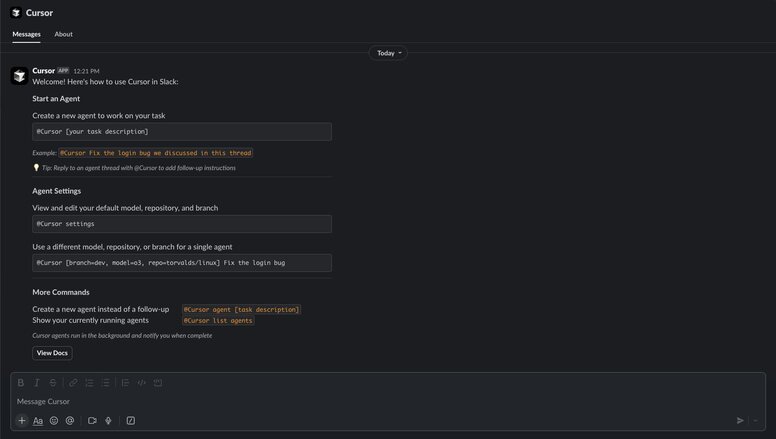Click the insert link icon

[x=73, y=383]
